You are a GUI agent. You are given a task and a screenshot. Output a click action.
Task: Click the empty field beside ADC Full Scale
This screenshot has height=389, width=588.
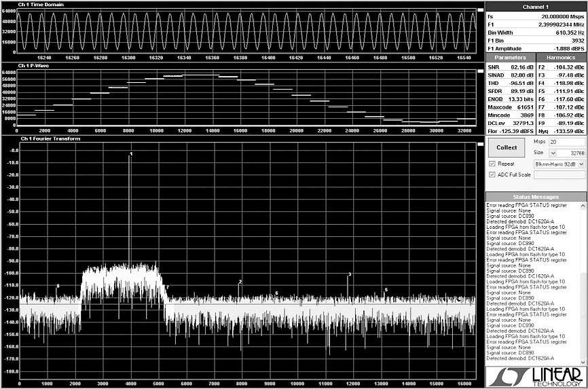[x=559, y=175]
